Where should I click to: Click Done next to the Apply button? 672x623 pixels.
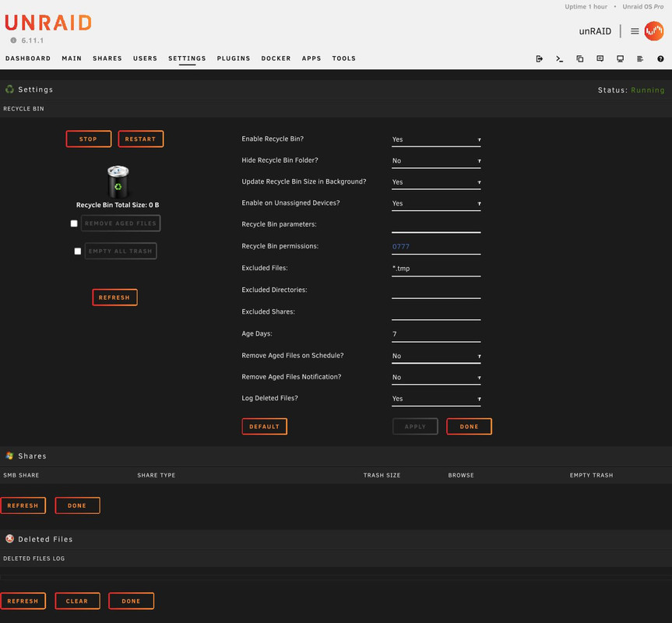click(x=469, y=426)
